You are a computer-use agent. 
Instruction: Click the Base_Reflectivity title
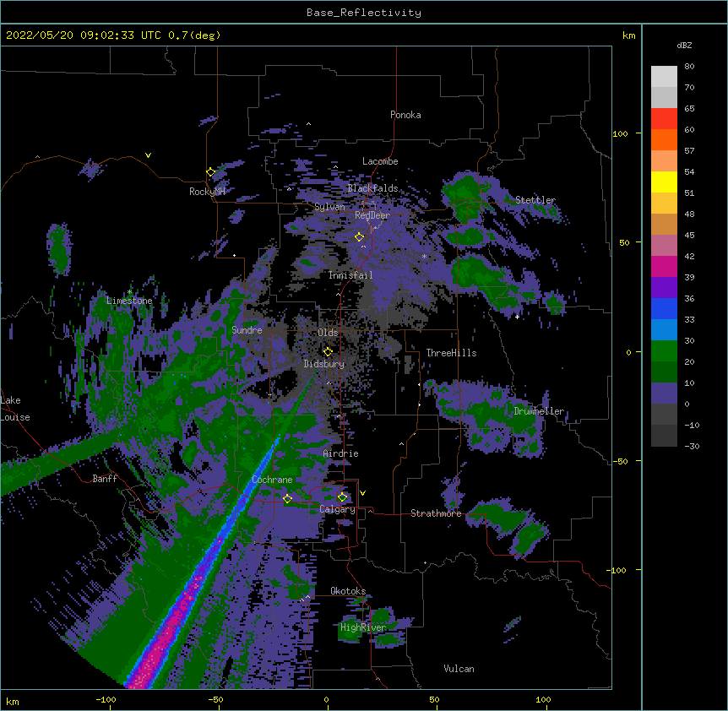point(364,13)
